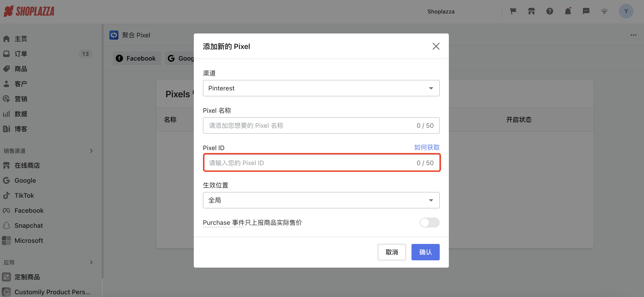The width and height of the screenshot is (644, 297).
Task: Click the 名称 column header
Action: coord(170,120)
